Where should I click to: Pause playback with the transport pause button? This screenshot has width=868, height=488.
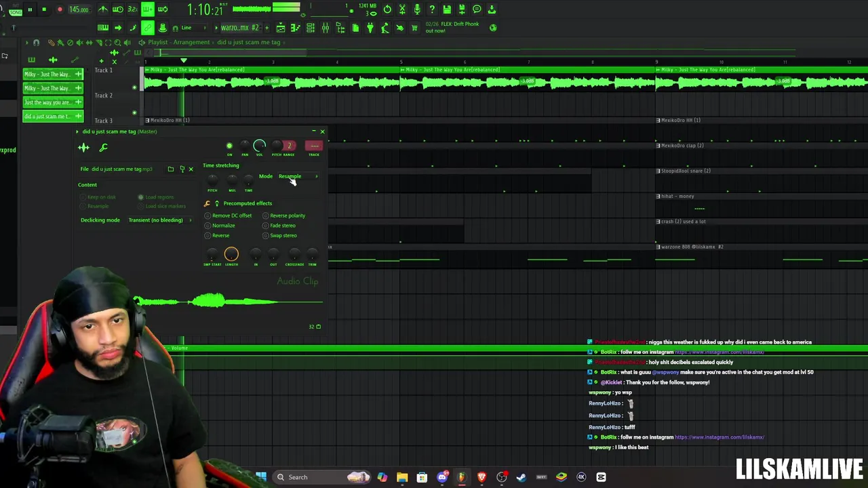click(30, 9)
